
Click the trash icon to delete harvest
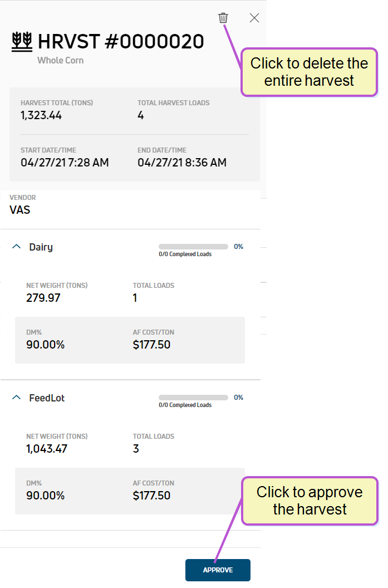point(223,18)
